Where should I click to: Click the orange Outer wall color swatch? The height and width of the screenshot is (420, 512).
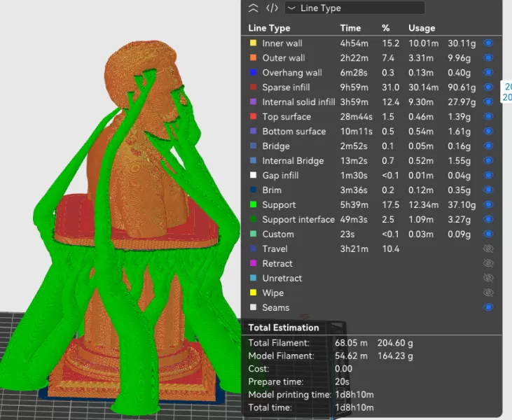pyautogui.click(x=253, y=58)
